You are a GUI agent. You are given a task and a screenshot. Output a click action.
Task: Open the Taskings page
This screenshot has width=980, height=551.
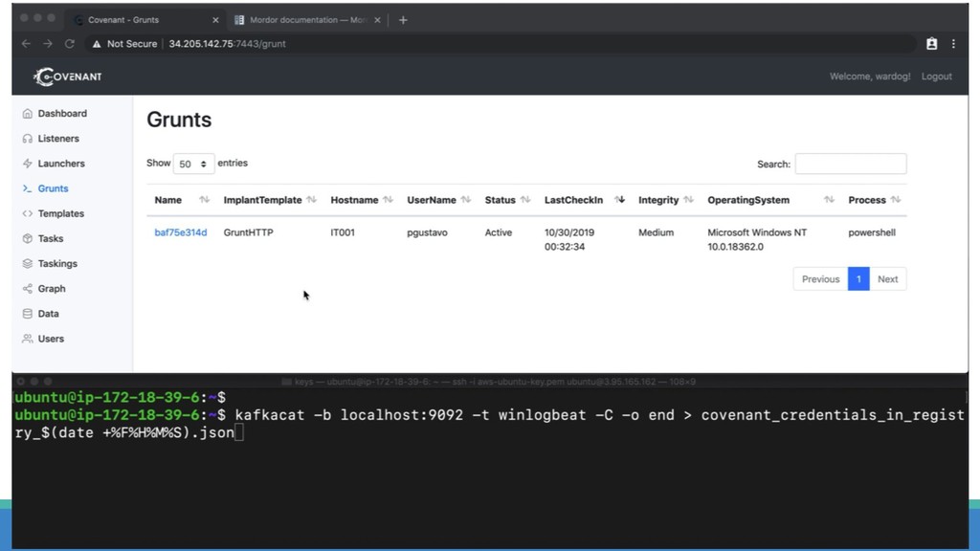pos(57,264)
